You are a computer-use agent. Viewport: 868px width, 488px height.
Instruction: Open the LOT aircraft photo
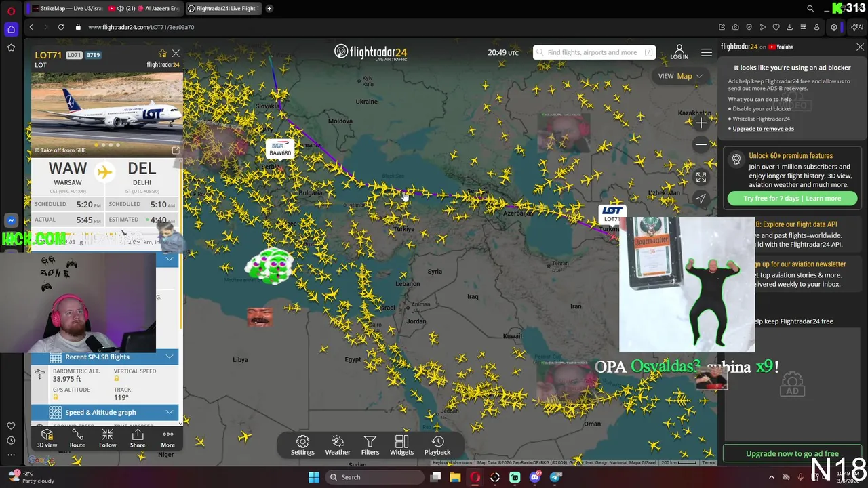[106, 110]
